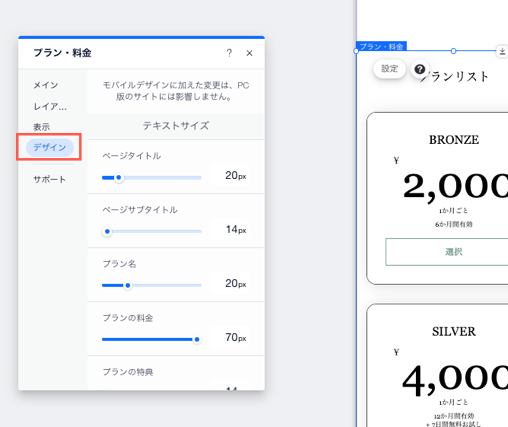Click the プラン・料金 panel title
Screen dimensions: 508x427
tap(62, 53)
